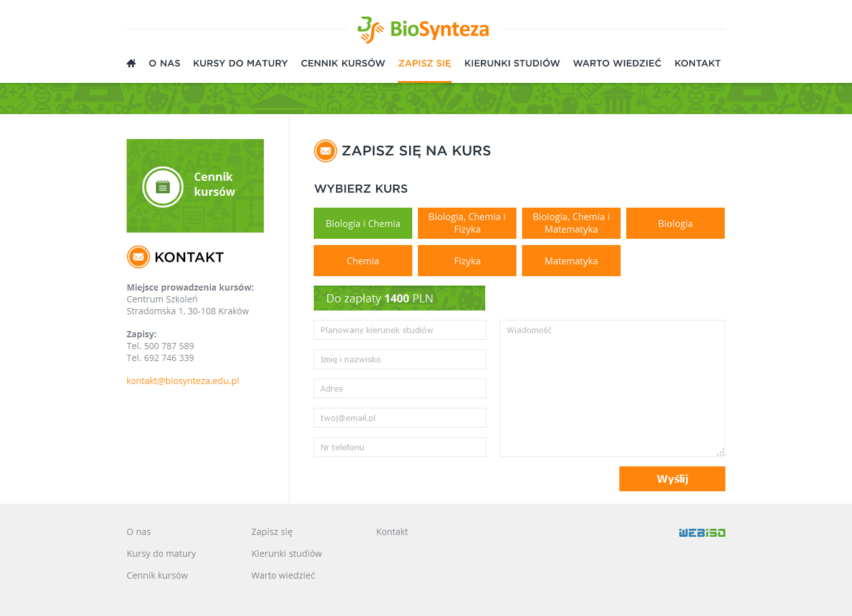This screenshot has height=616, width=852.
Task: Open KIERUNKI STUDIÓW in the navigation
Action: [x=512, y=63]
